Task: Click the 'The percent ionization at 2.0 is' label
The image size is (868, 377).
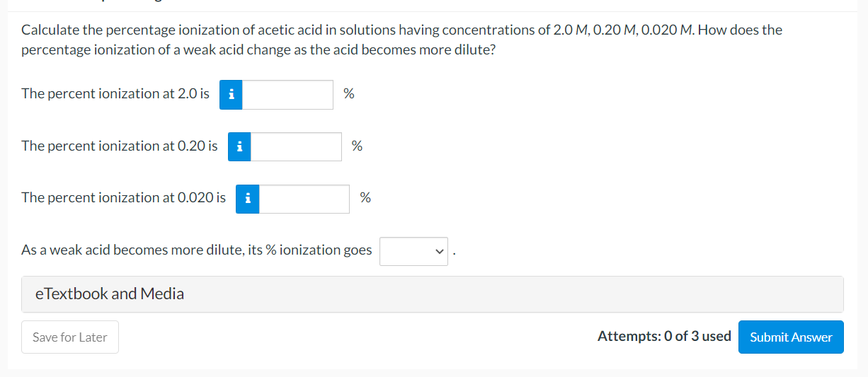Action: (115, 93)
